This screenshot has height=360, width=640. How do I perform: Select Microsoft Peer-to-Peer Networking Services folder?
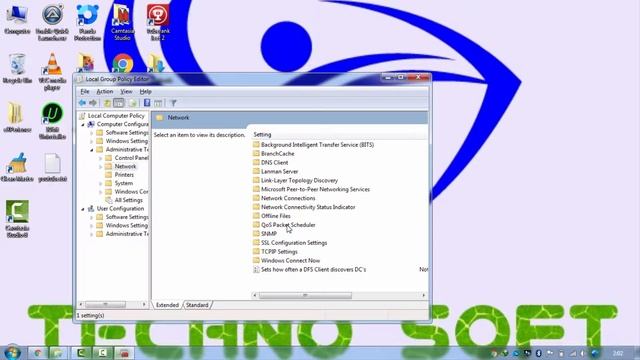coord(311,189)
